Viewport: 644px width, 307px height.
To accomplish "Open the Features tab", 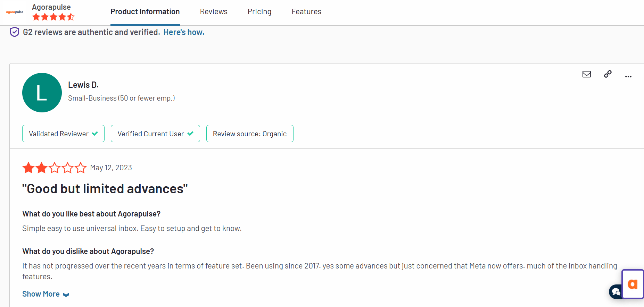I will tap(306, 12).
